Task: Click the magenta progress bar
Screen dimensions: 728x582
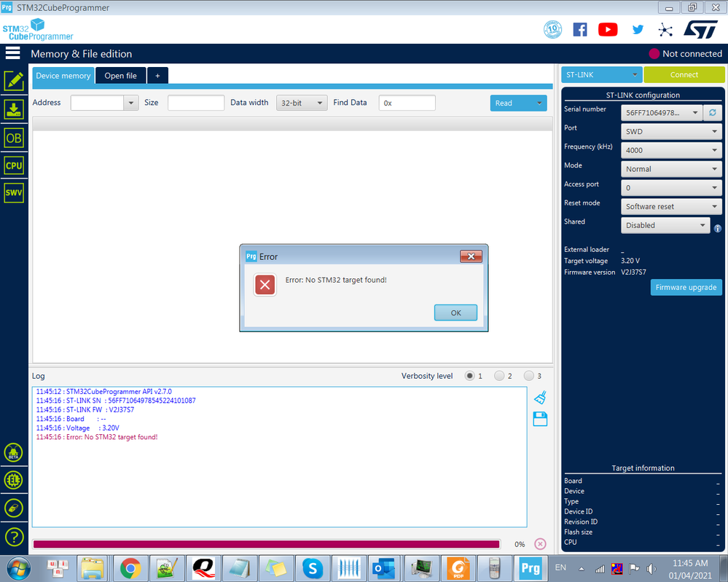Action: 266,544
